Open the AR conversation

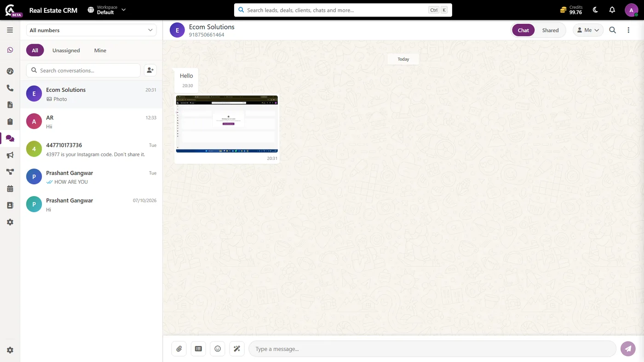click(91, 122)
